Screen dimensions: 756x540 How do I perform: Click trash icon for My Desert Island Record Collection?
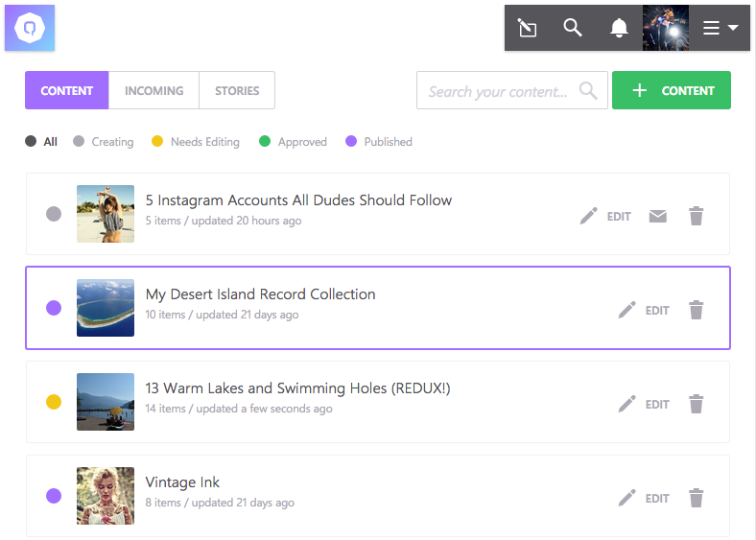(696, 310)
